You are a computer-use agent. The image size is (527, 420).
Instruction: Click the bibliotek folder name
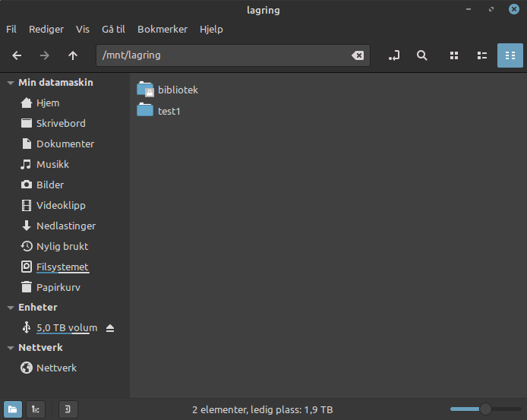[178, 90]
